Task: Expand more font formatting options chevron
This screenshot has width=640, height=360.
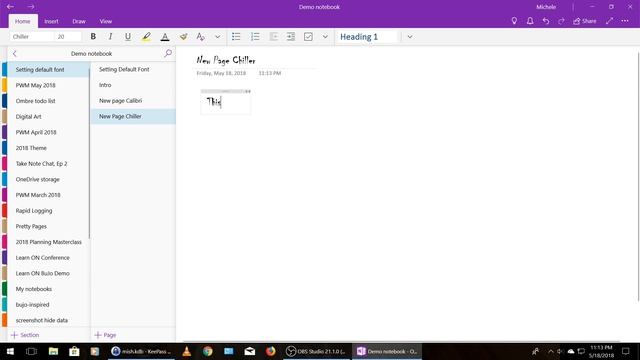Action: [218, 37]
